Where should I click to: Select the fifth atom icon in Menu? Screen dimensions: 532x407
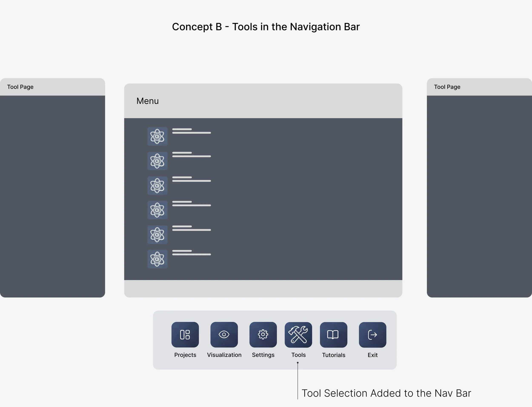[157, 234]
